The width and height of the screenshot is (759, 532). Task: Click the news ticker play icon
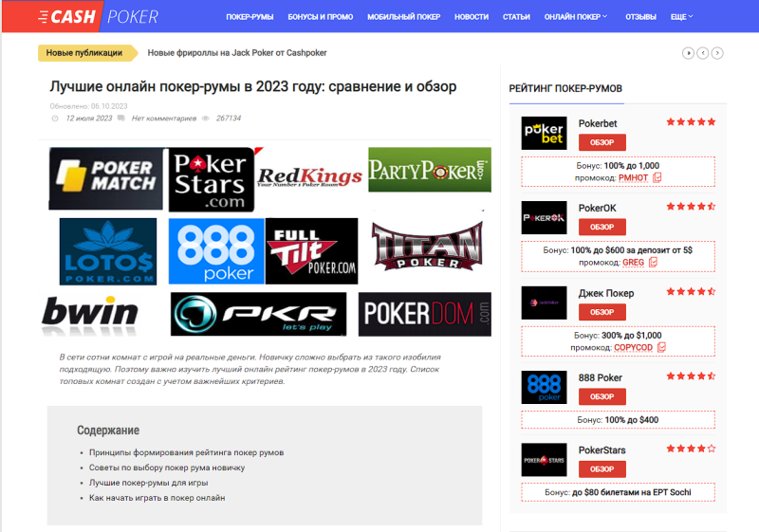688,53
